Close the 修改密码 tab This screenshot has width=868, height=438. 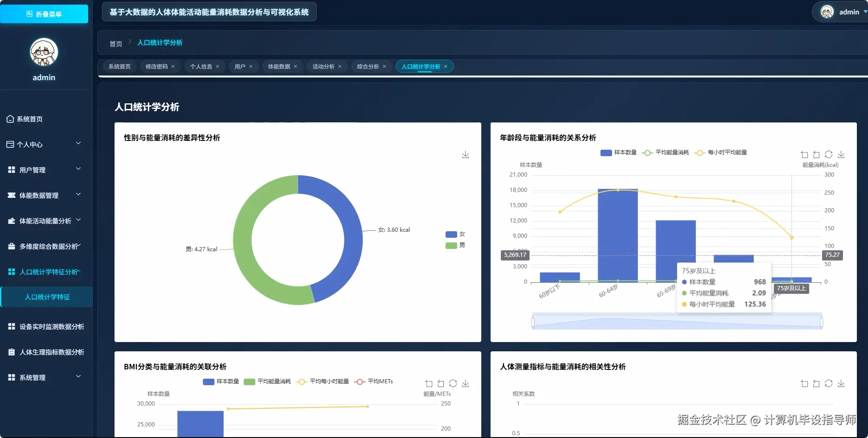(173, 67)
